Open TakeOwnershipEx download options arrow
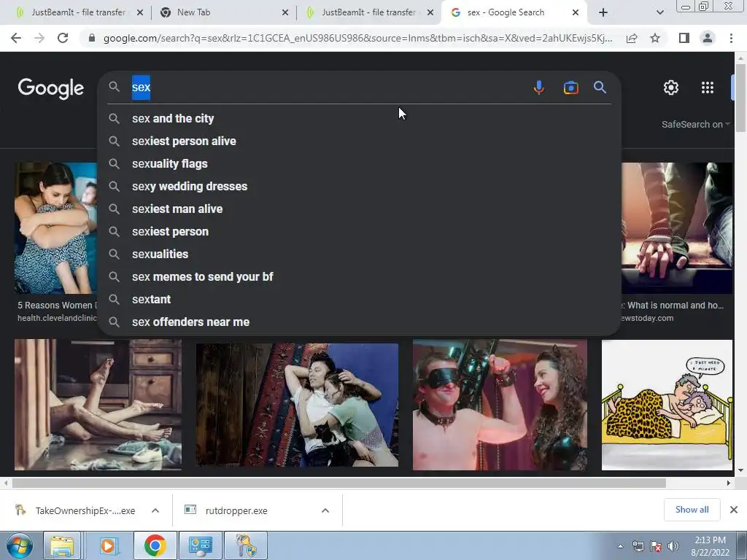The image size is (747, 560). [x=155, y=510]
